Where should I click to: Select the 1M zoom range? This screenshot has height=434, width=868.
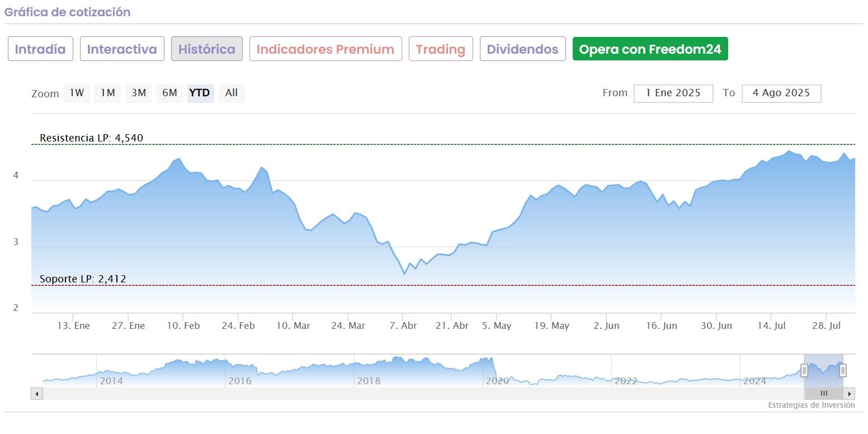pos(108,93)
